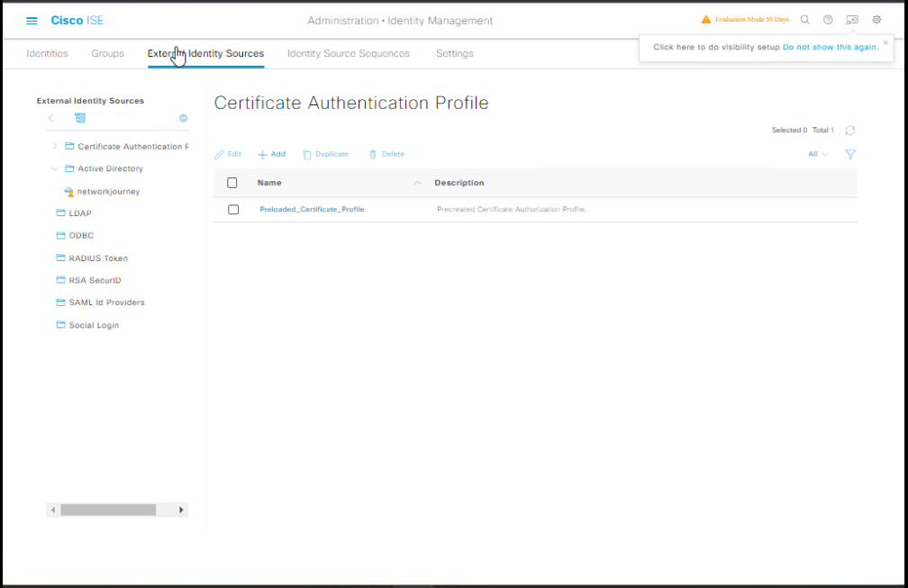Close the visibility setup popup
The height and width of the screenshot is (588, 908).
tap(885, 42)
